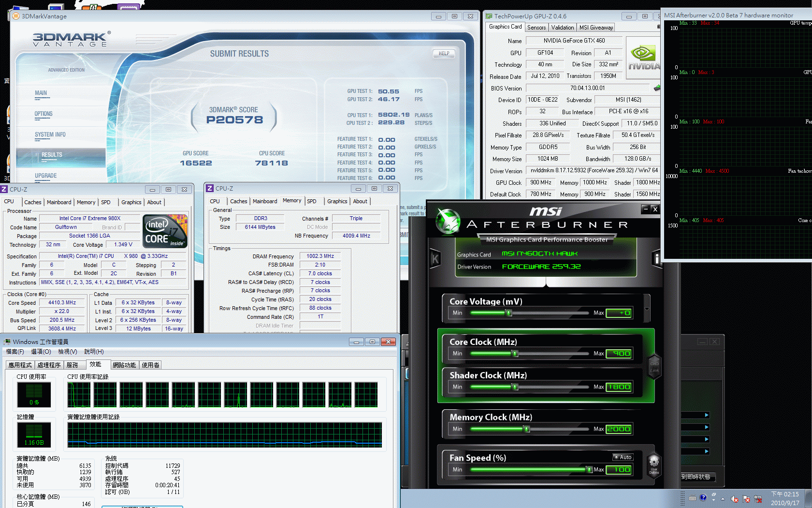Maximize the Task Manager window
The height and width of the screenshot is (508, 812).
372,342
